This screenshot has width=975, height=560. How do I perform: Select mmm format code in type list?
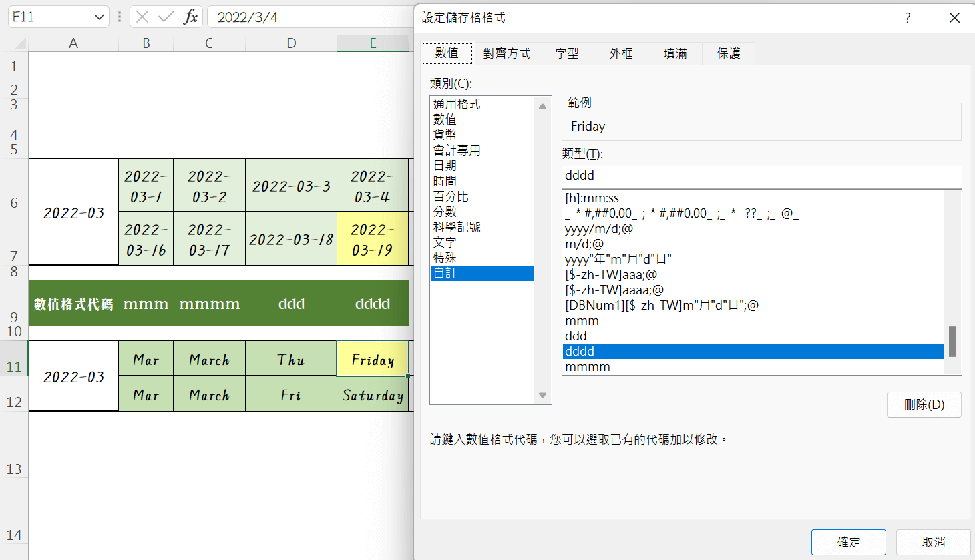[x=753, y=320]
